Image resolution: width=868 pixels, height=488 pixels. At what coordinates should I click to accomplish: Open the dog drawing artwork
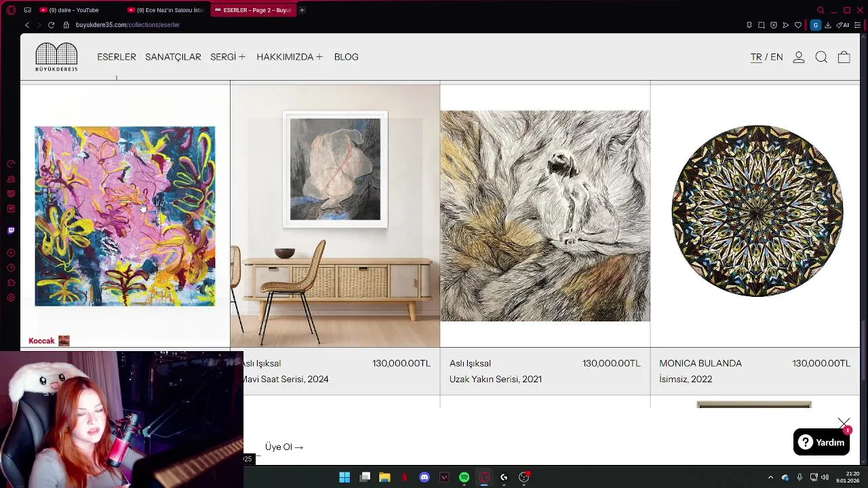pos(545,216)
